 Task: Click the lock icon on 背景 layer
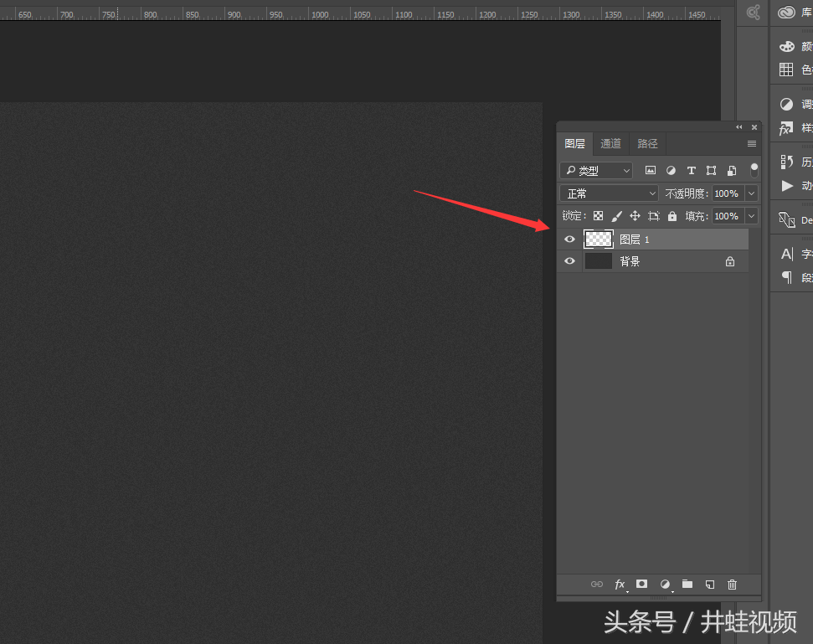(x=730, y=261)
